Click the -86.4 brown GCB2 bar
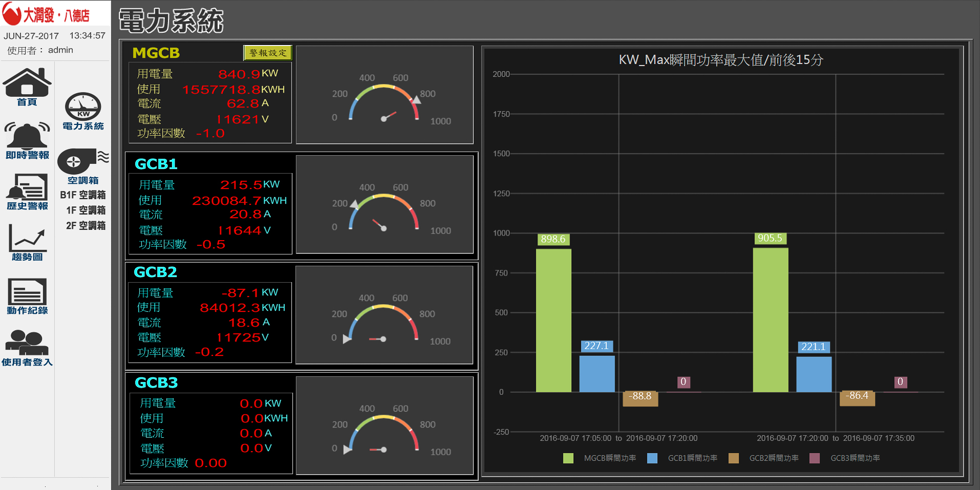The width and height of the screenshot is (980, 490). [858, 399]
